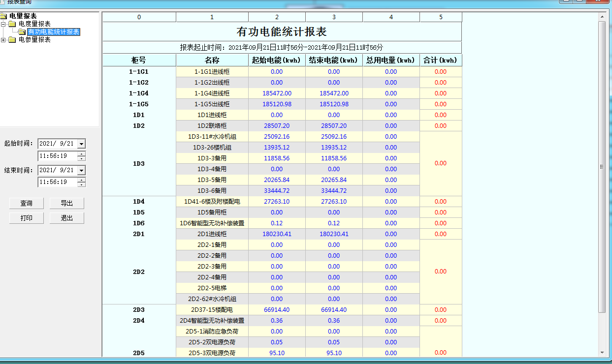Viewport: 612px width, 364px height.
Task: Select column header 5
Action: [441, 17]
